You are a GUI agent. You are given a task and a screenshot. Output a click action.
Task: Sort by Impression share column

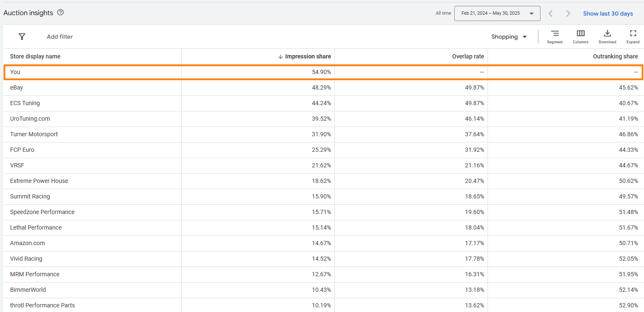point(308,56)
